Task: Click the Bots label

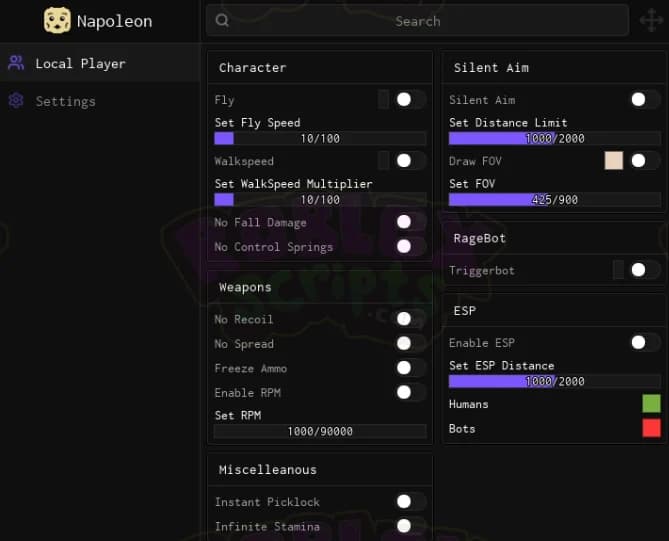Action: 462,428
